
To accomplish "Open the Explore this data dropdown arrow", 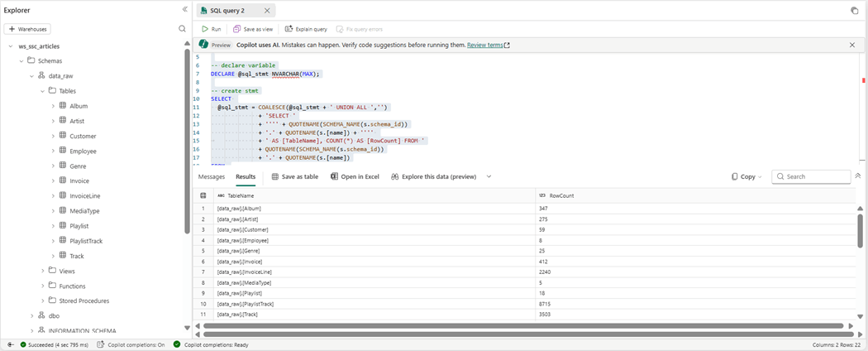I will (x=489, y=176).
